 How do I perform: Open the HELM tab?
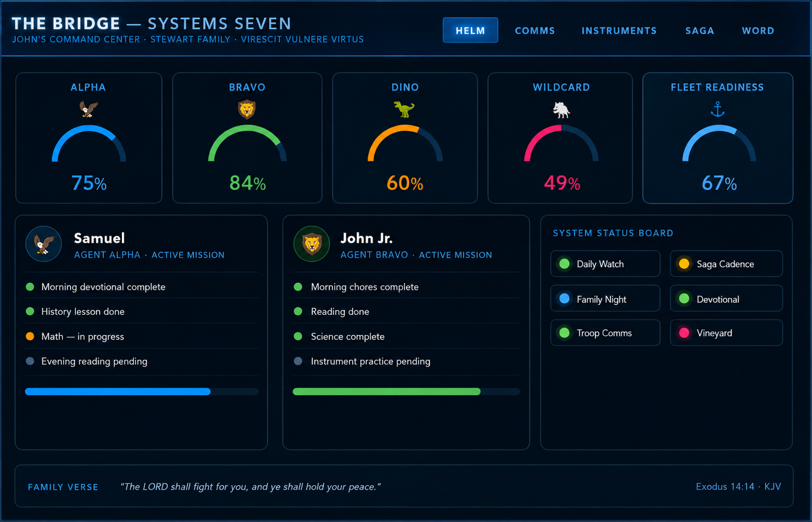[470, 31]
